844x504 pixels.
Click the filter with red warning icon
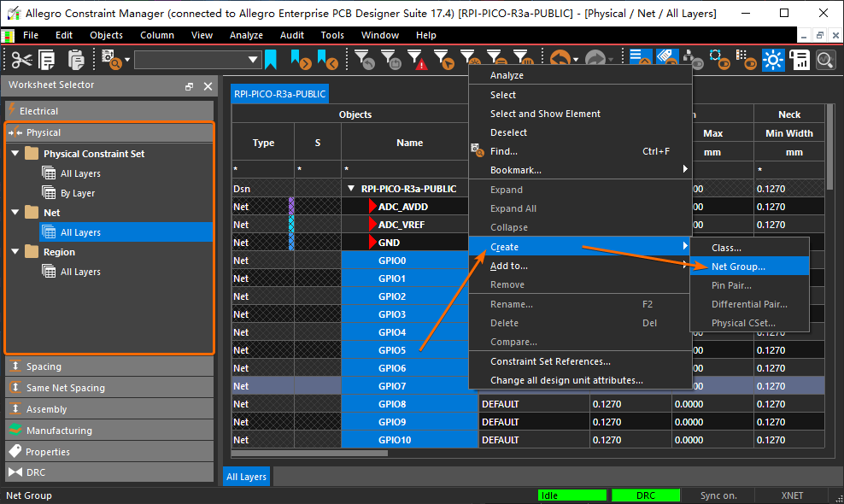tap(416, 60)
